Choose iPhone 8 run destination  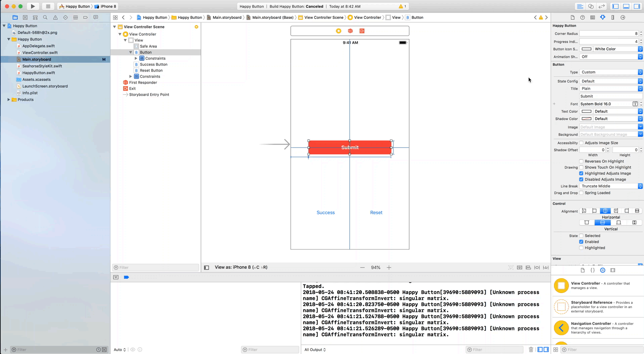(106, 6)
